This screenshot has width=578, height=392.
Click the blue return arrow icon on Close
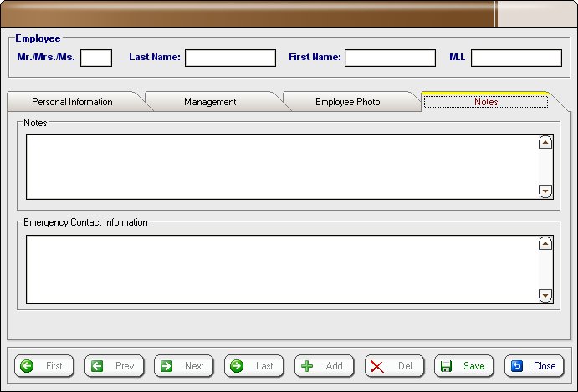click(517, 366)
